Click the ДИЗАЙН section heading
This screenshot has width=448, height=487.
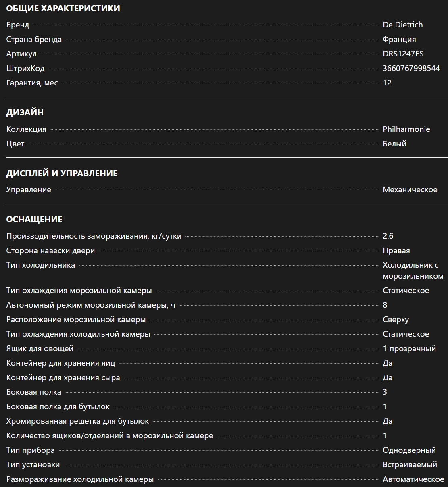coord(25,112)
